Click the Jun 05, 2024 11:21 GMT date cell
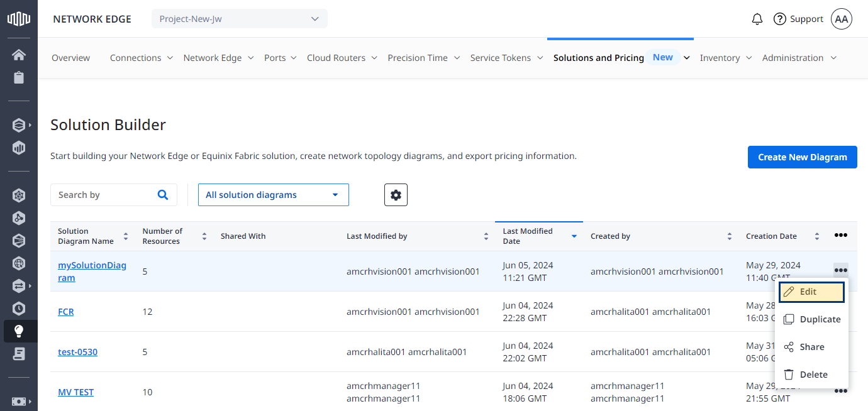This screenshot has height=411, width=868. (x=528, y=271)
